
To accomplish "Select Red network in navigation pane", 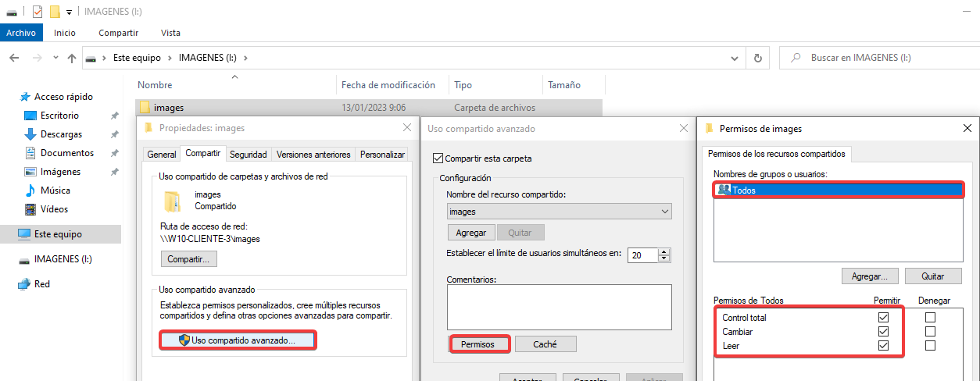I will click(41, 284).
